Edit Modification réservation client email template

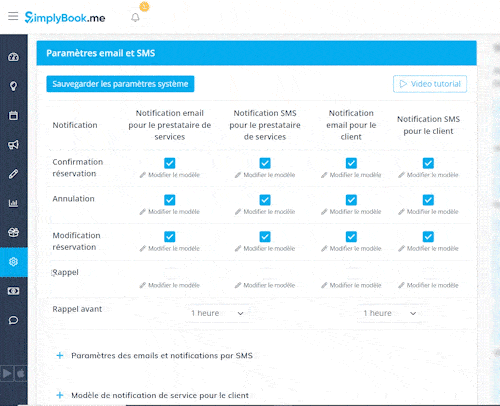(x=351, y=249)
